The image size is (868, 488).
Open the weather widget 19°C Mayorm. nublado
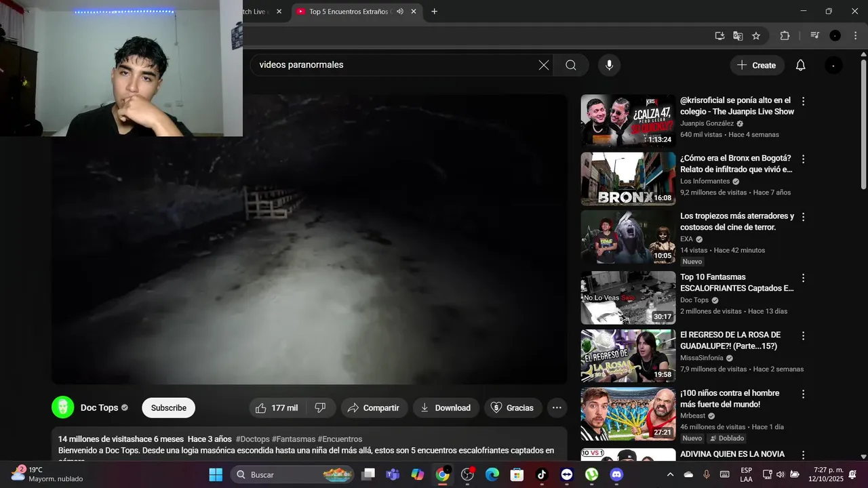[x=46, y=474]
